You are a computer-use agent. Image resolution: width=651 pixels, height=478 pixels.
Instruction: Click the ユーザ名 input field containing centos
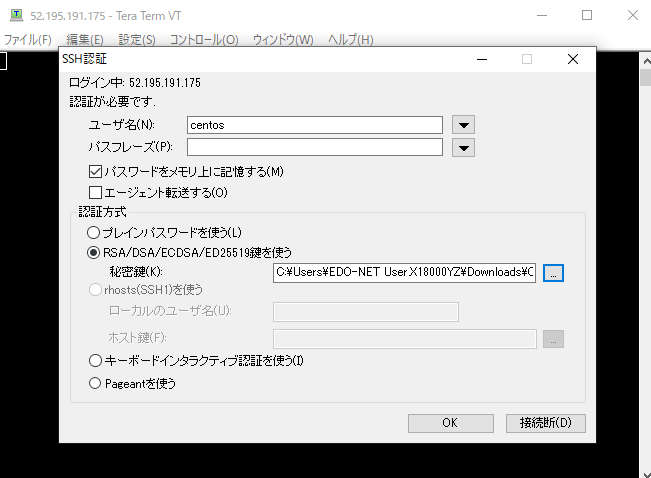(315, 125)
